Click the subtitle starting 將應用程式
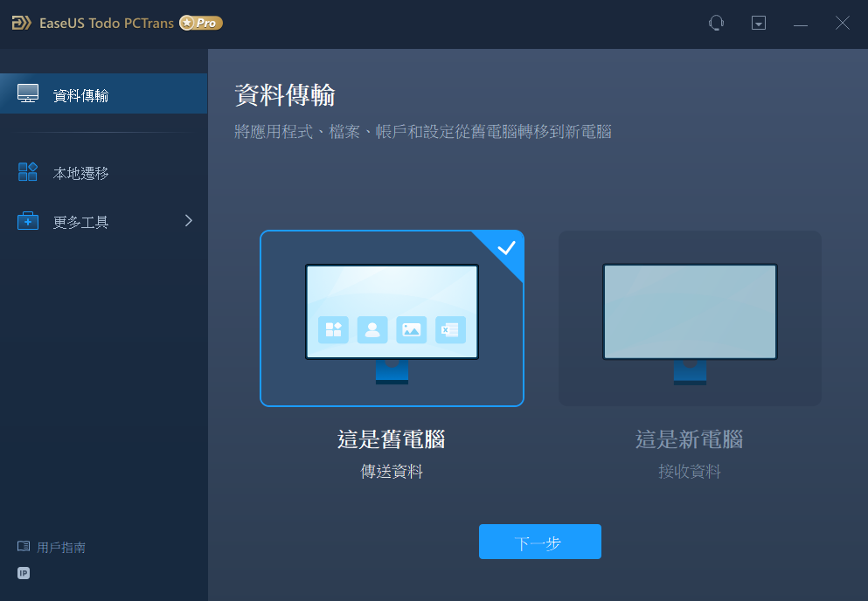Image resolution: width=868 pixels, height=601 pixels. [x=423, y=132]
